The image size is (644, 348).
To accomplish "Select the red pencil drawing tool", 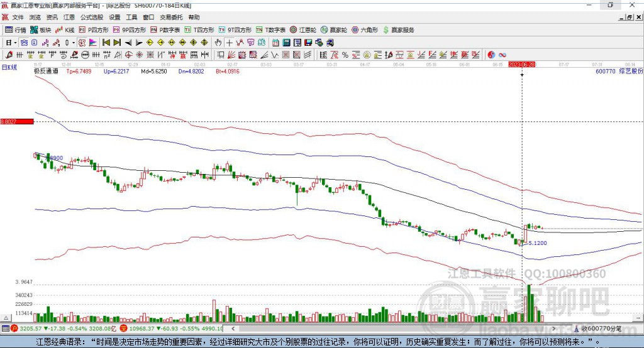I will pos(9,55).
